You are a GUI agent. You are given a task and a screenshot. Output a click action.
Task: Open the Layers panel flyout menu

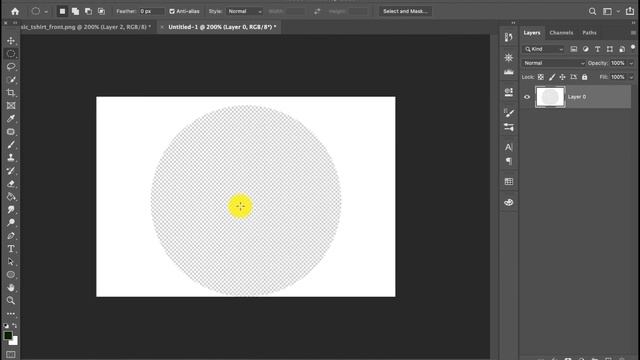pos(633,33)
